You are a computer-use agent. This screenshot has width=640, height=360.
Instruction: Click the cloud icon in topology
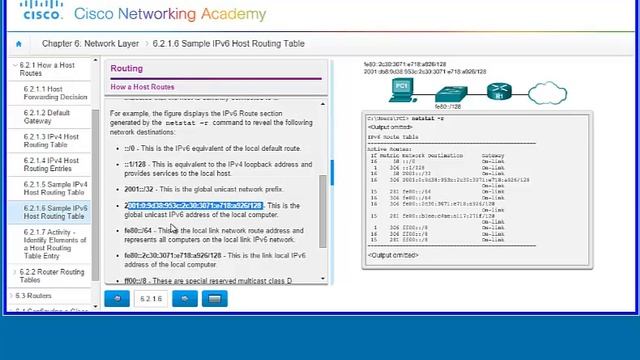click(x=547, y=93)
